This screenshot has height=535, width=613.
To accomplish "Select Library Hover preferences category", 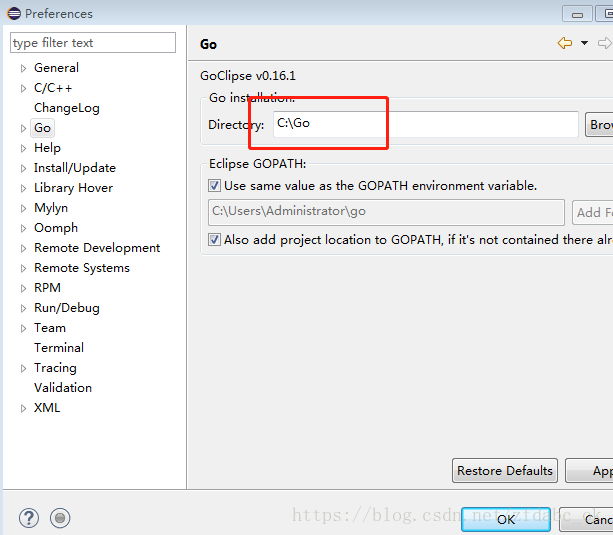I will click(73, 188).
